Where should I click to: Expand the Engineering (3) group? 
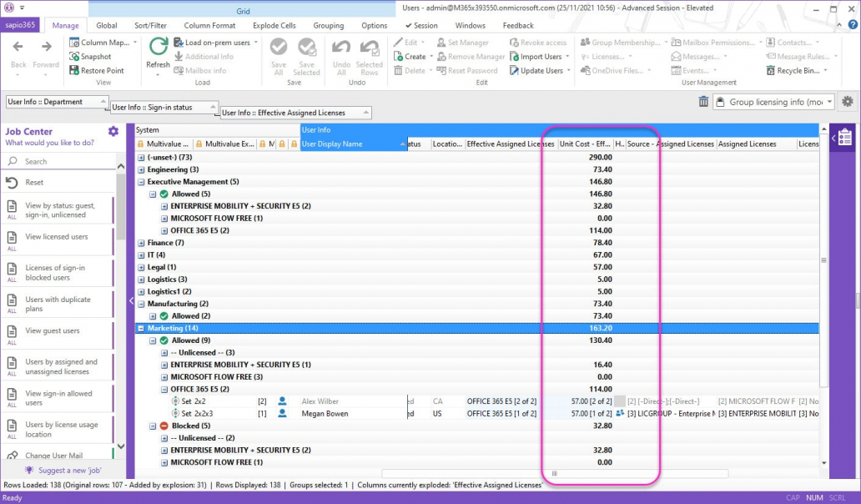(x=141, y=169)
